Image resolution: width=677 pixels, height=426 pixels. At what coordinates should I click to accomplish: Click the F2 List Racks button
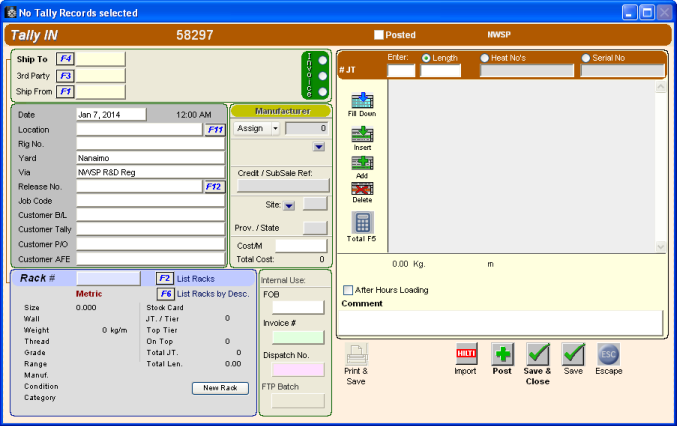tap(165, 278)
